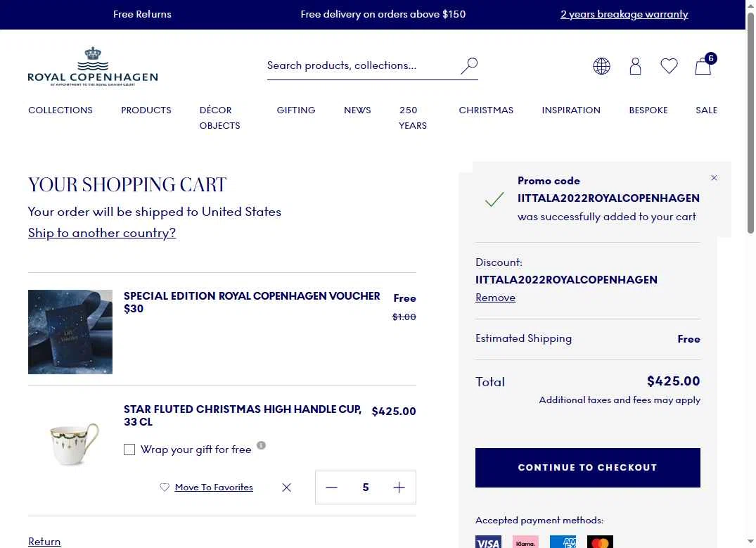Screen dimensions: 756x548
Task: Click the Total $425.00 amount
Action: [x=673, y=381]
